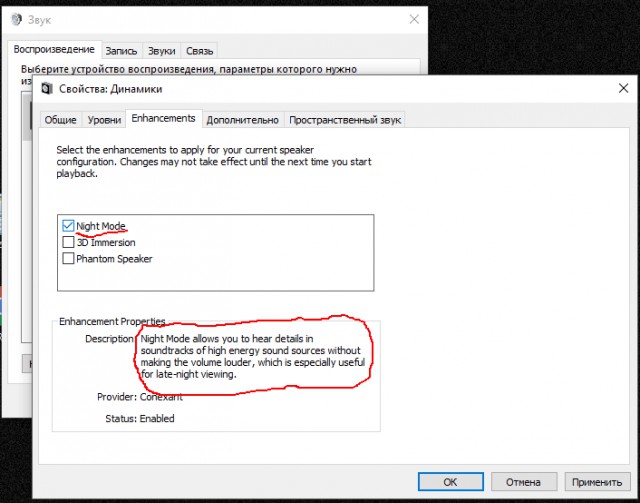Click the Применить button

pos(597,482)
